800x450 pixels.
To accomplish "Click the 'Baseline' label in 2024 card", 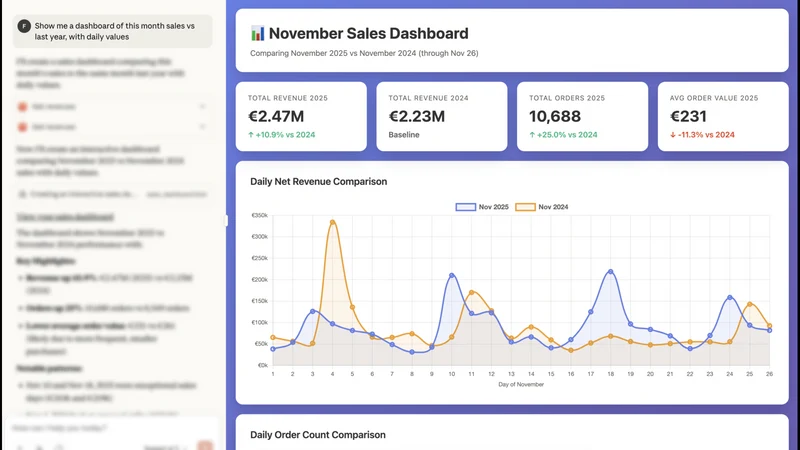I will [x=404, y=135].
